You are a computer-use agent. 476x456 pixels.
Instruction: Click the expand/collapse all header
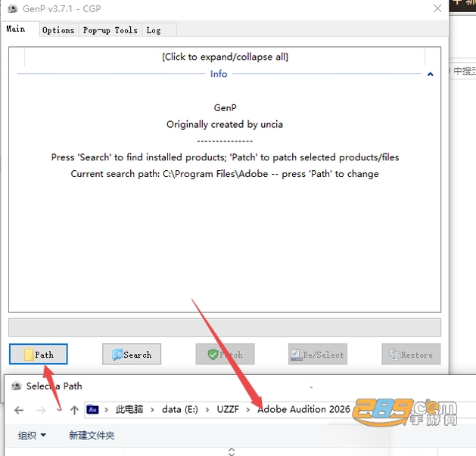click(x=225, y=57)
